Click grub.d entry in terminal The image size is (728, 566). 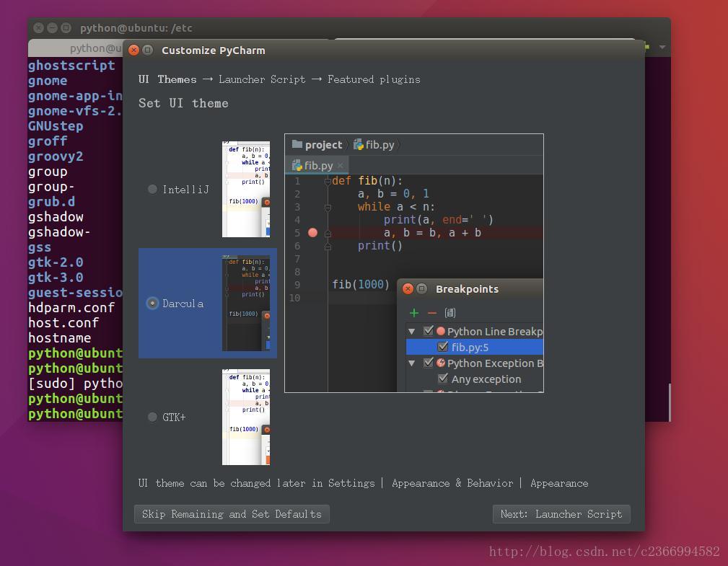click(x=51, y=202)
